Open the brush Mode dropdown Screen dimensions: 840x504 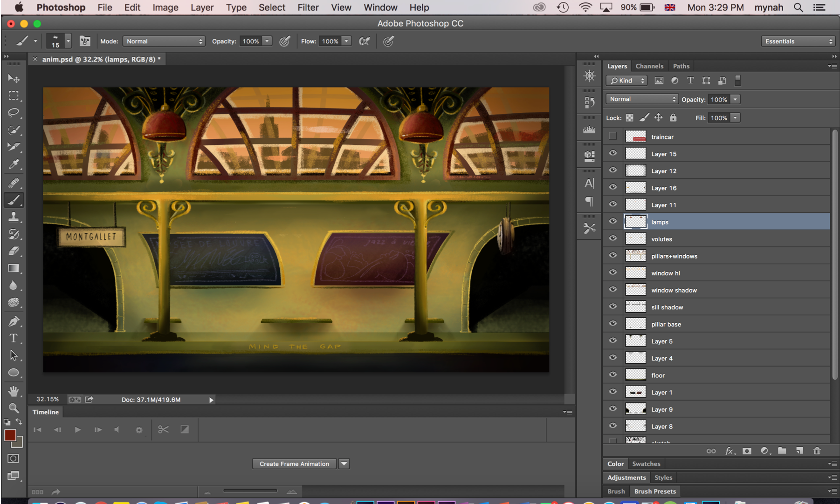(164, 41)
